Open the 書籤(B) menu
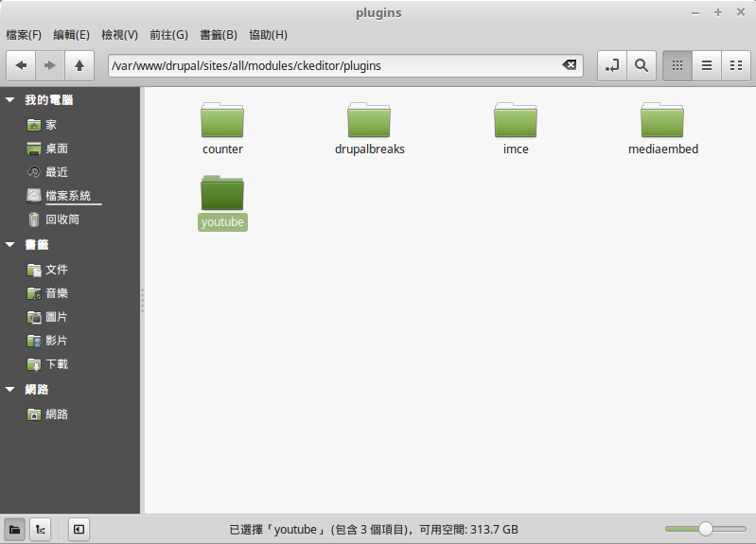Screen dimensions: 756x544 click(x=219, y=35)
